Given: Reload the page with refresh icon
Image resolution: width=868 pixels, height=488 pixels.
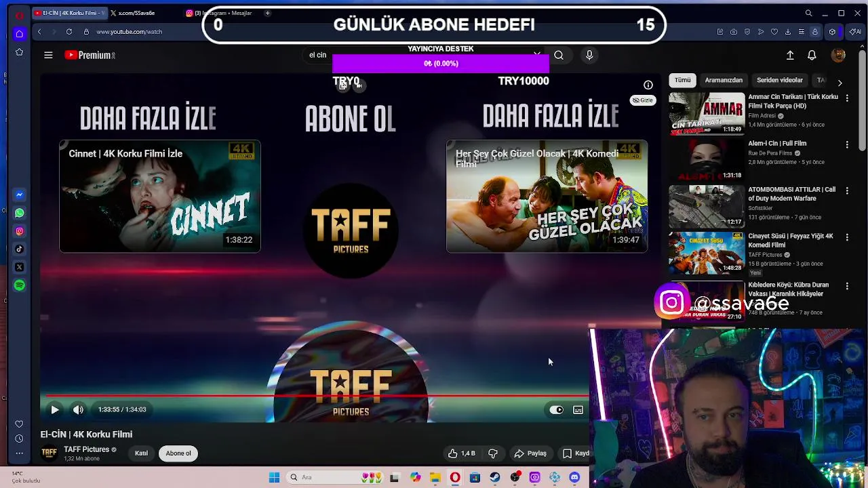Looking at the screenshot, I should [x=69, y=32].
